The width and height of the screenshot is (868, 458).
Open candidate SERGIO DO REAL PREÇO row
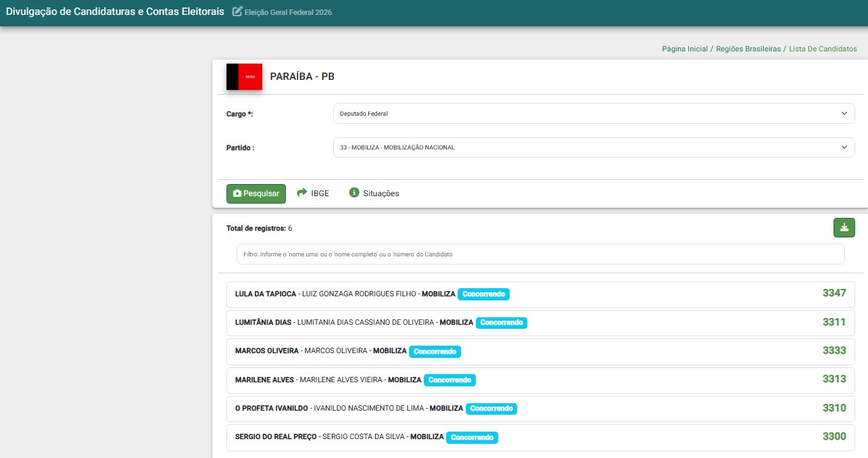[540, 437]
